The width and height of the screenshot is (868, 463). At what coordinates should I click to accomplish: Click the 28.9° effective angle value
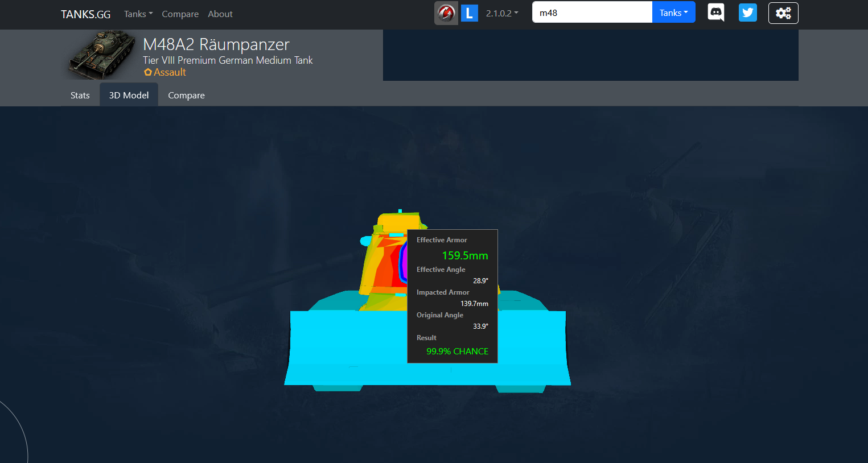(x=481, y=281)
